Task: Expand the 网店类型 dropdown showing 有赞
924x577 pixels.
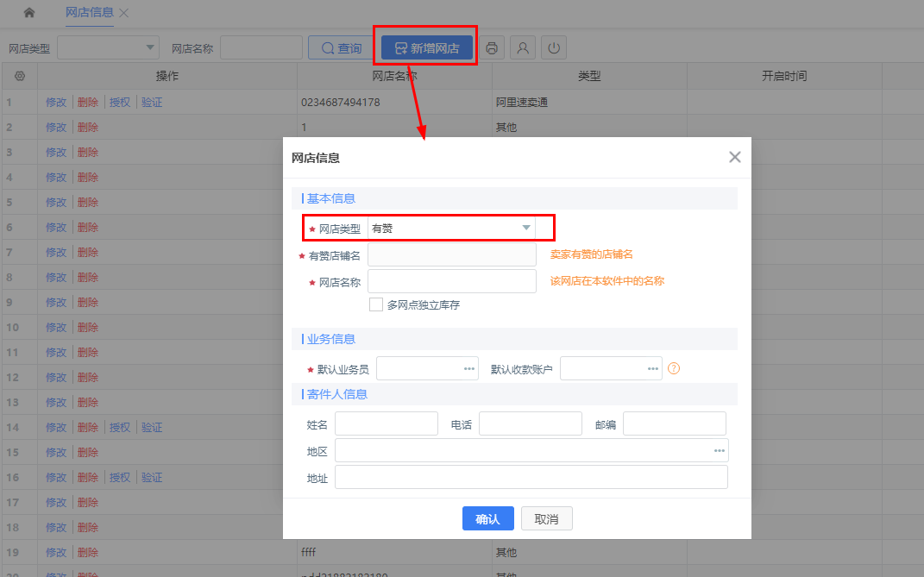Action: tap(451, 228)
